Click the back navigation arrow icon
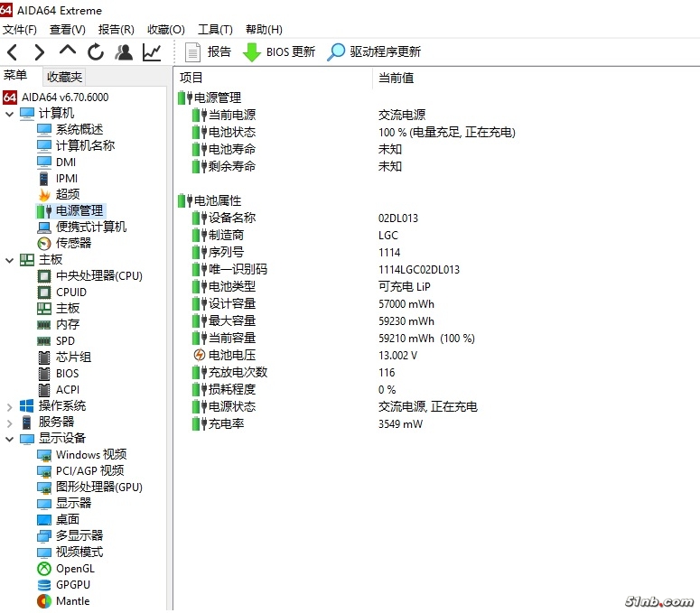This screenshot has height=613, width=700. point(13,52)
